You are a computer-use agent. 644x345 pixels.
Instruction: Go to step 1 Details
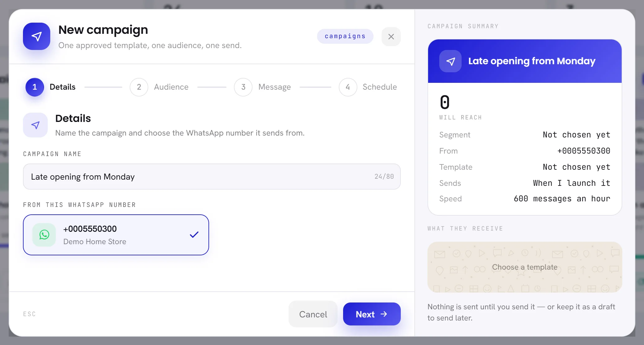(x=50, y=87)
